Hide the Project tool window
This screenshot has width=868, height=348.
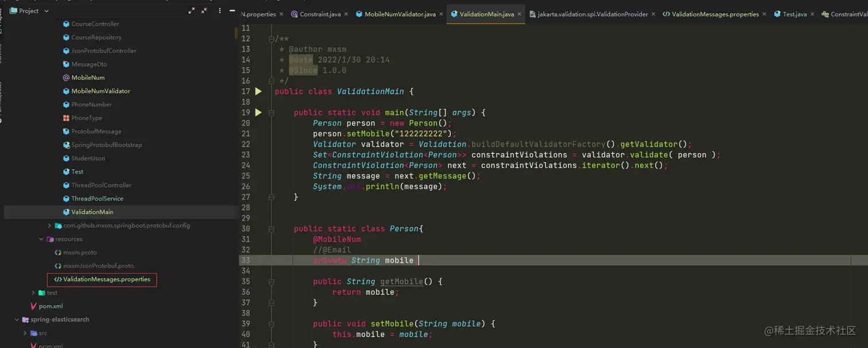[x=232, y=10]
